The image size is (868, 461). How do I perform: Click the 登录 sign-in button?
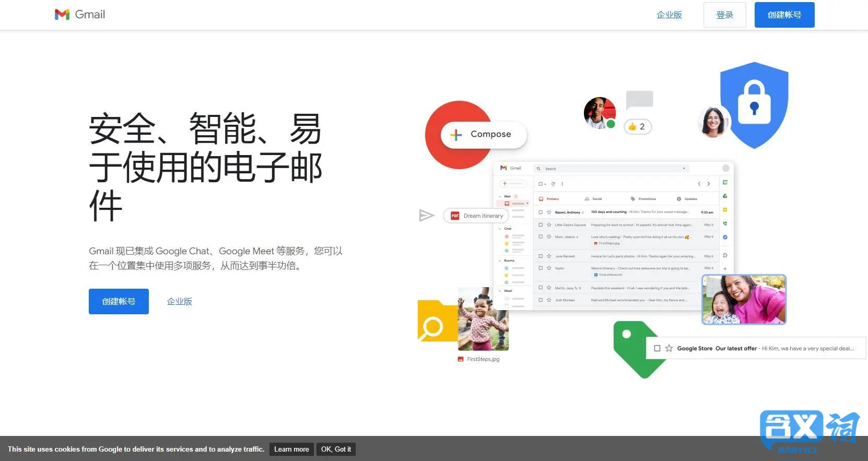click(724, 15)
